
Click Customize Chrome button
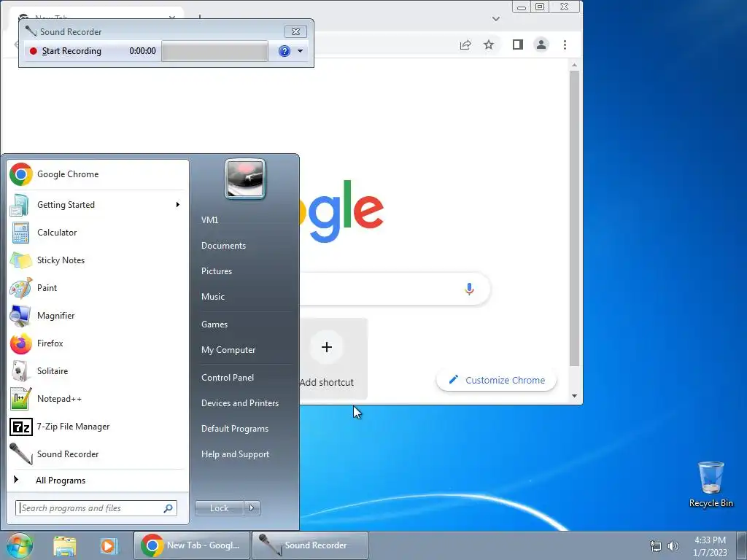click(496, 381)
